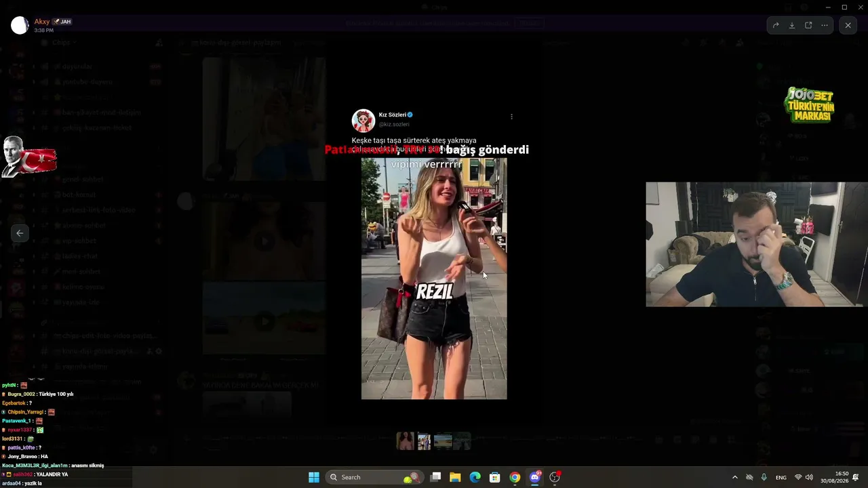868x488 pixels.
Task: Open Microsoft Store from the taskbar
Action: click(x=495, y=477)
